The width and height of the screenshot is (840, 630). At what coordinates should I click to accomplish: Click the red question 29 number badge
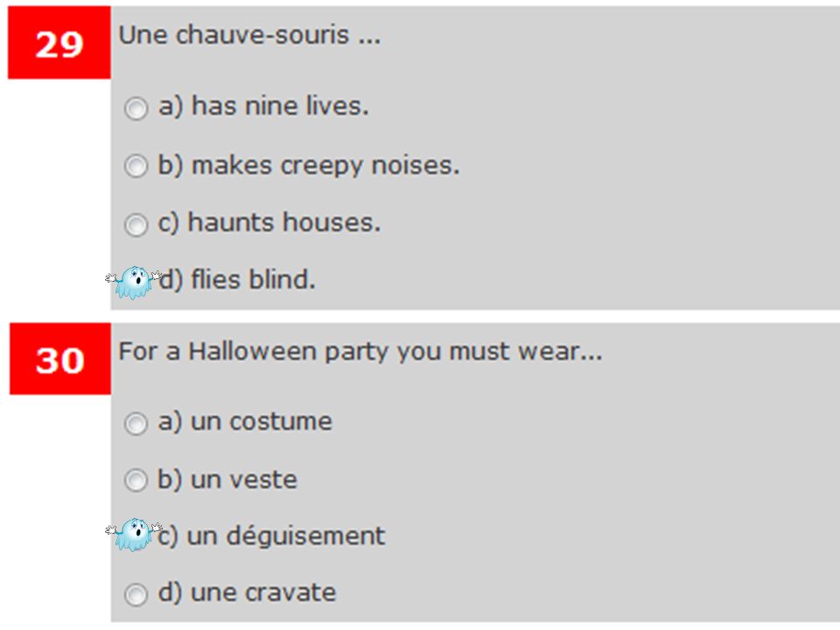click(59, 42)
